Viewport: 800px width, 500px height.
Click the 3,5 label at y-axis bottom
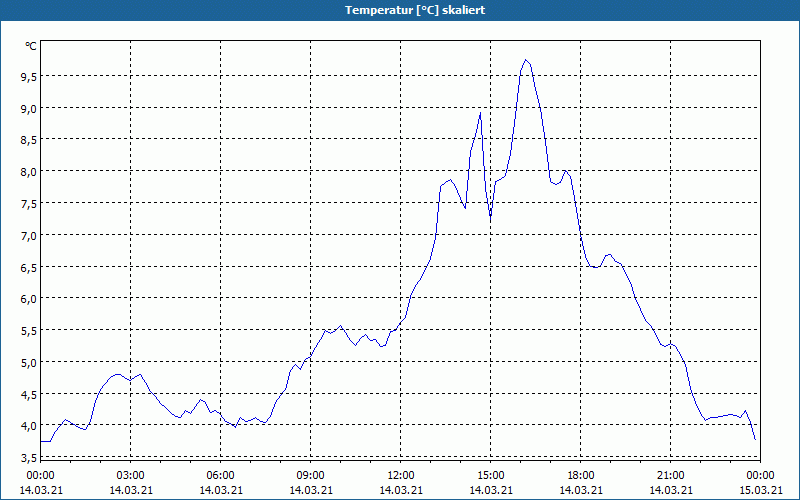30,457
